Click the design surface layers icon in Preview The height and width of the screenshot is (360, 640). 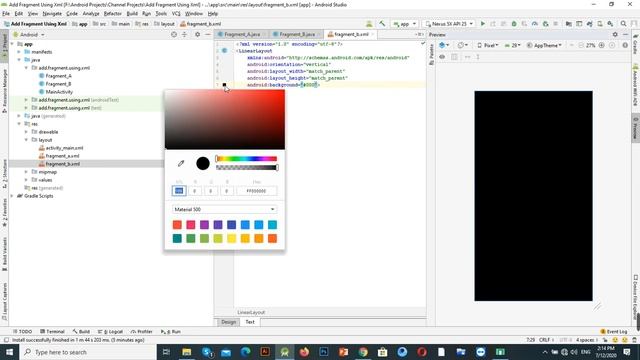(x=444, y=45)
